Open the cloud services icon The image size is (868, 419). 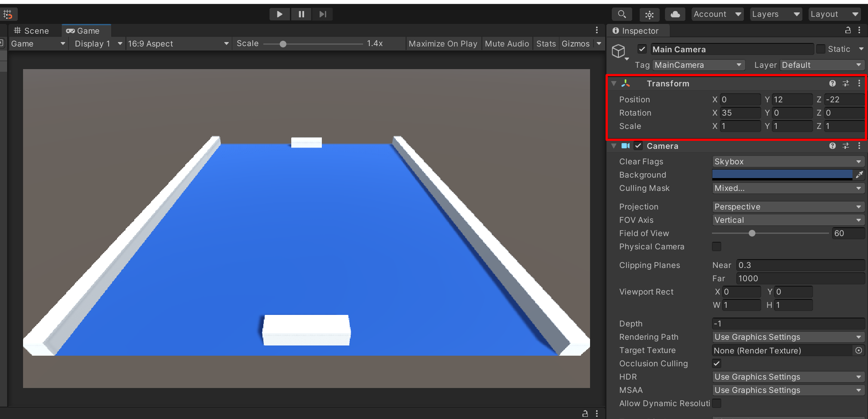point(675,14)
